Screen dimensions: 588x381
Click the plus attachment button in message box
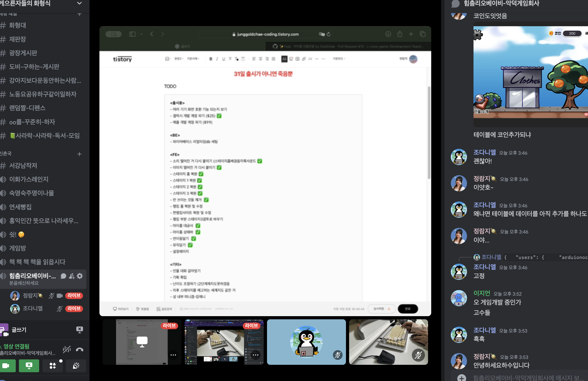tap(461, 378)
